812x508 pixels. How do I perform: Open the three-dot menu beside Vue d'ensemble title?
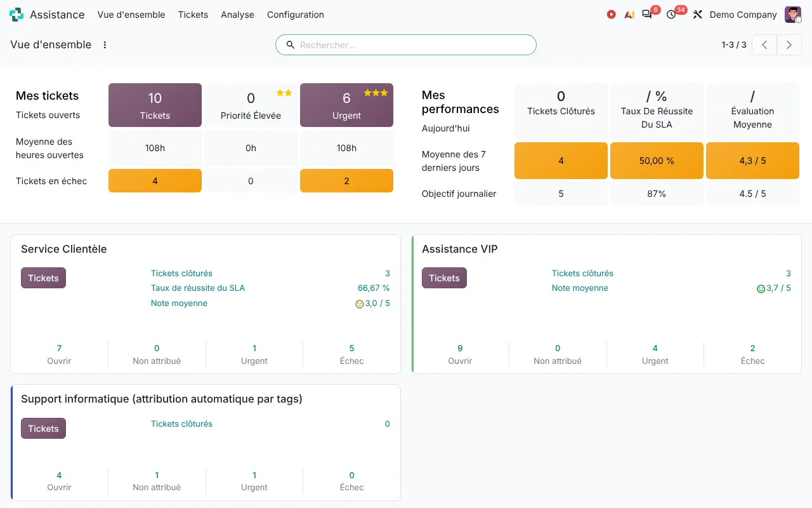pyautogui.click(x=105, y=45)
